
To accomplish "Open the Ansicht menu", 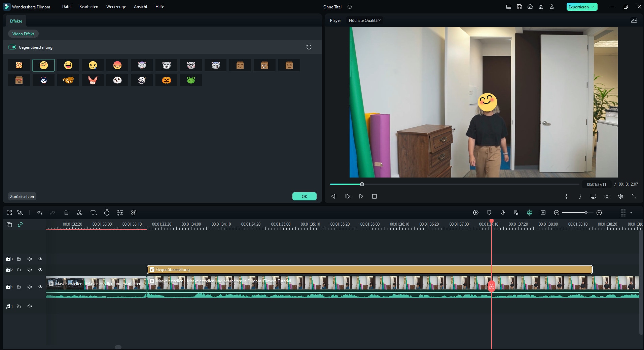I will click(x=141, y=7).
